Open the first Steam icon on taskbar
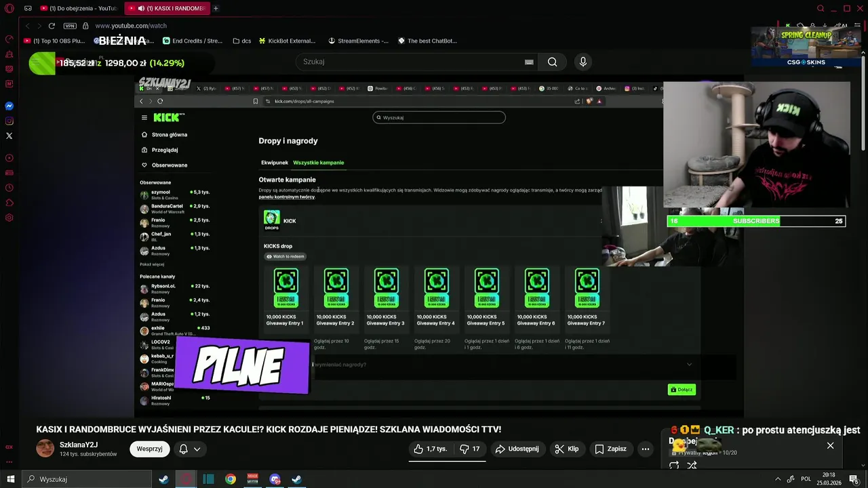This screenshot has height=488, width=868. (x=163, y=479)
